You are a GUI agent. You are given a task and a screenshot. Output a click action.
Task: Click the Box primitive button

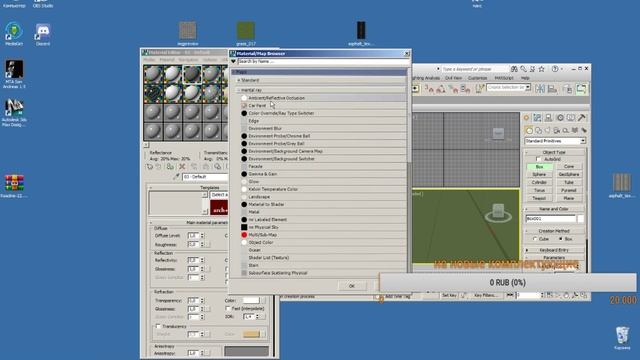539,167
